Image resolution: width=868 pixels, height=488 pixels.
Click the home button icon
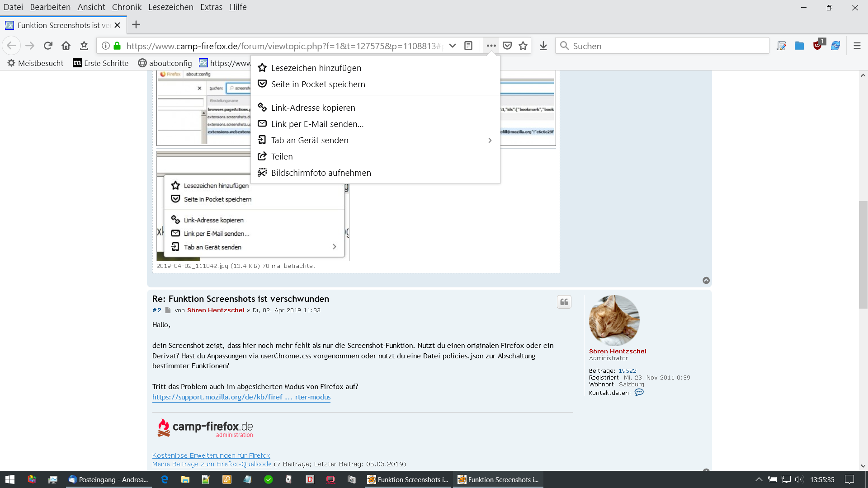coord(66,46)
